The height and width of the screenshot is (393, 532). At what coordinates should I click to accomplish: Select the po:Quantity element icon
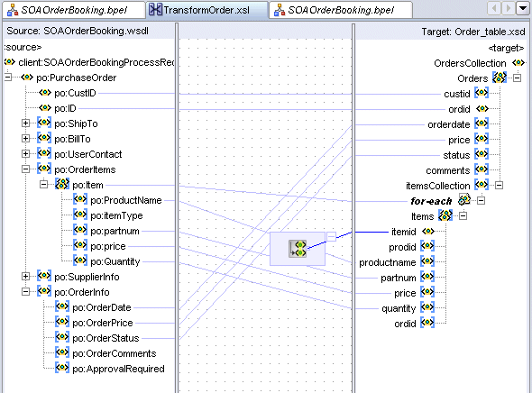[80, 260]
